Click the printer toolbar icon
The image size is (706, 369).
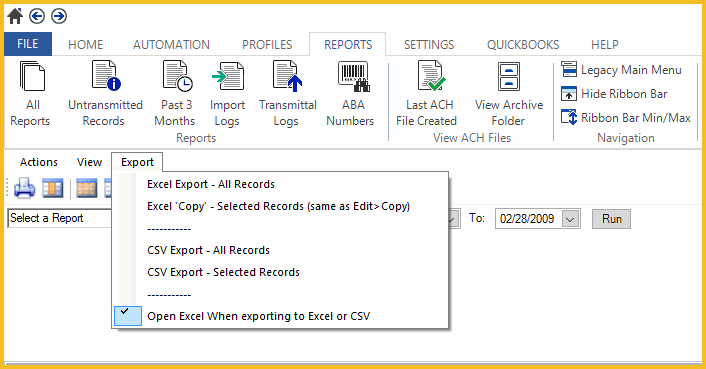click(24, 188)
